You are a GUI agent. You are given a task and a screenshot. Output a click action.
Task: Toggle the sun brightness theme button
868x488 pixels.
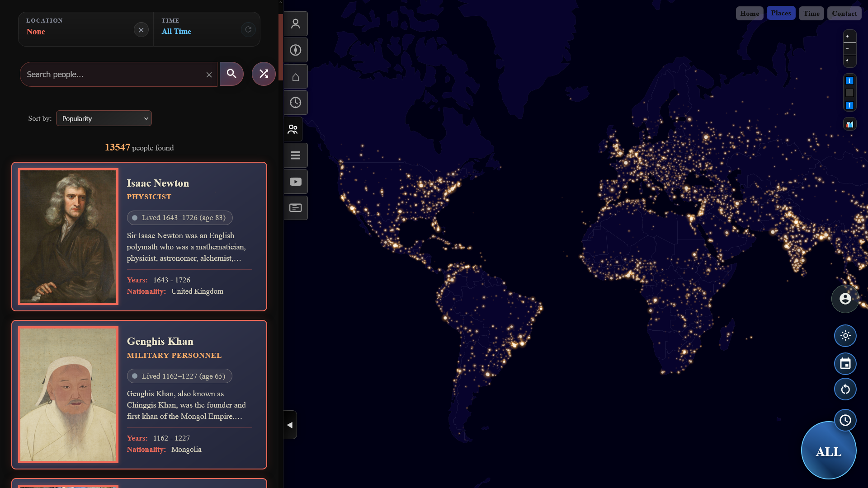point(845,336)
